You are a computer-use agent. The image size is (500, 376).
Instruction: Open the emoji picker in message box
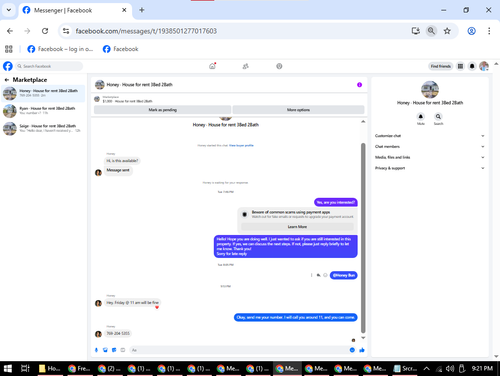[352, 350]
